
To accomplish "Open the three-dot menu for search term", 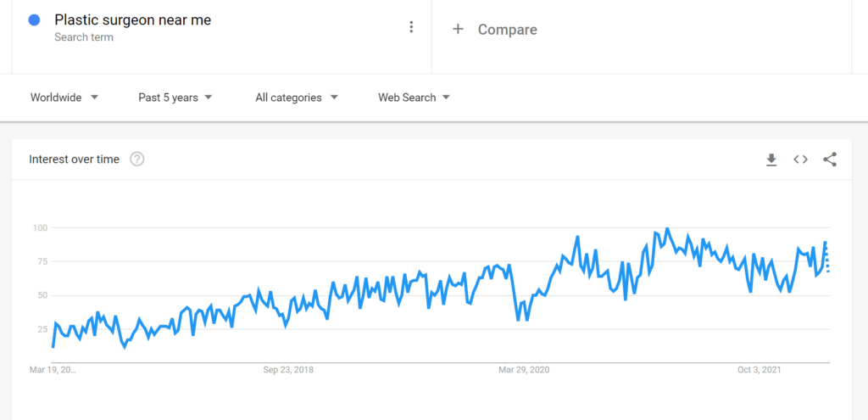I will [411, 26].
